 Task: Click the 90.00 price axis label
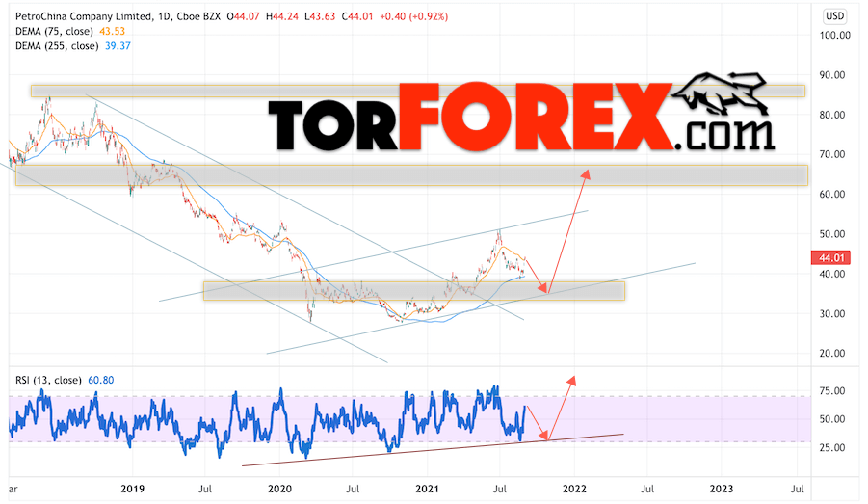tap(832, 75)
